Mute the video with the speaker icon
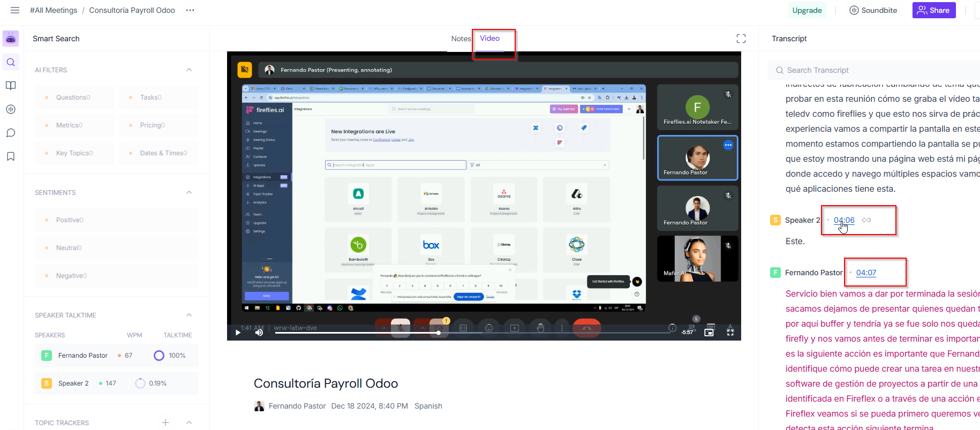The height and width of the screenshot is (430, 980). [259, 333]
